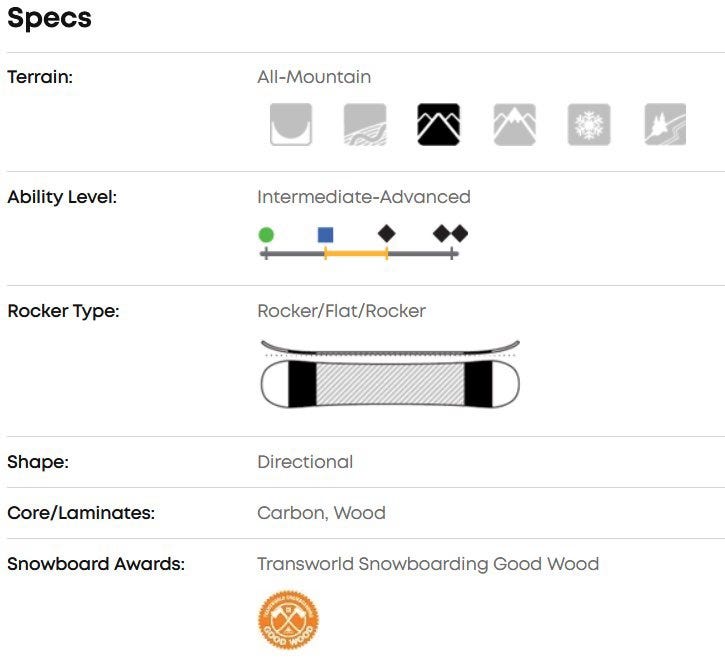Select the highlighted black All-Mountain icon
Screen dimensions: 725x670
[438, 125]
